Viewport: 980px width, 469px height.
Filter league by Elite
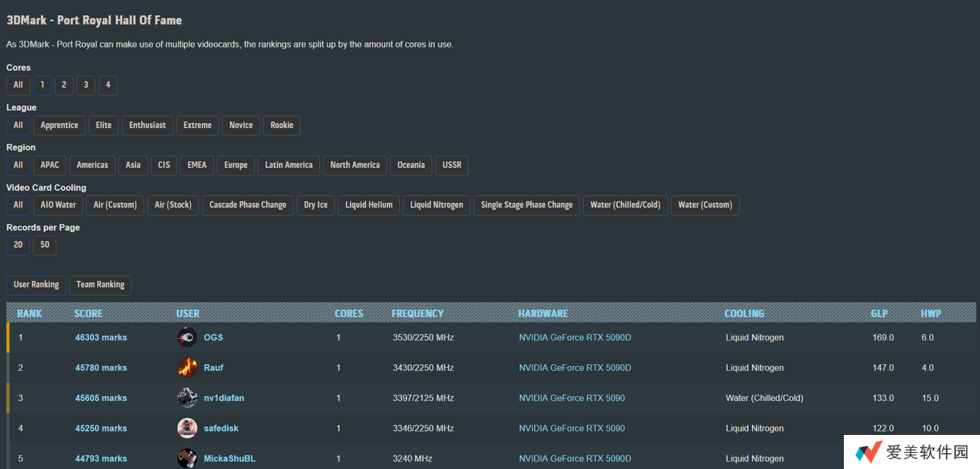(103, 125)
